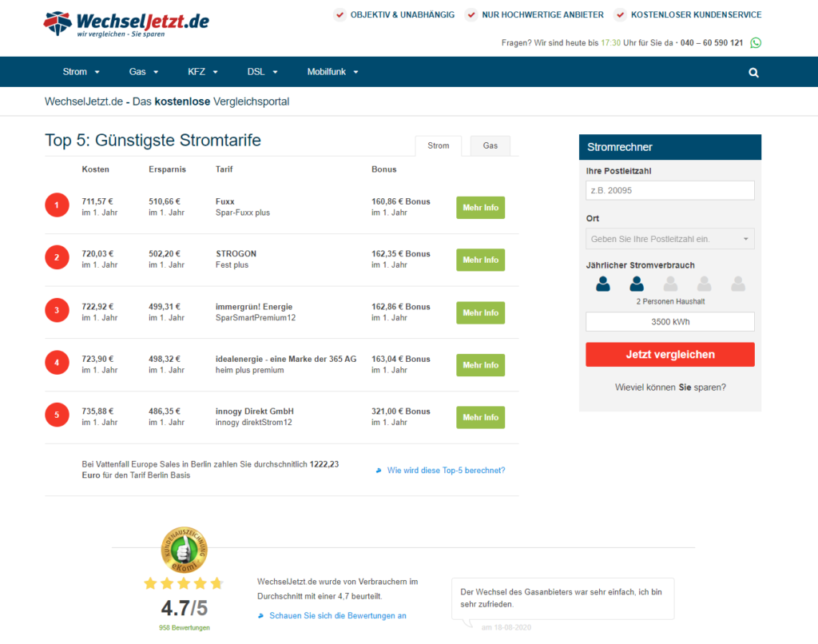Open 'Schauen Sie sich die Bewertungen an'
Viewport: 818px width, 644px height.
coord(338,616)
